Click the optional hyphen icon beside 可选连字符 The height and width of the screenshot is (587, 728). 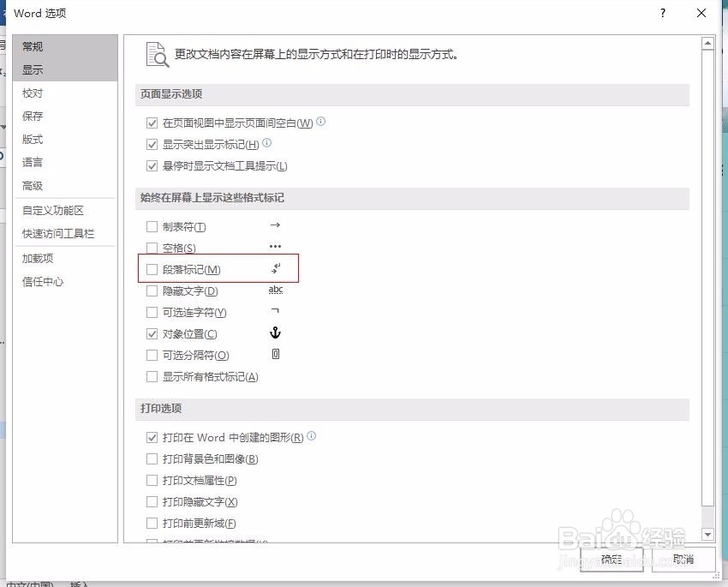(x=277, y=312)
